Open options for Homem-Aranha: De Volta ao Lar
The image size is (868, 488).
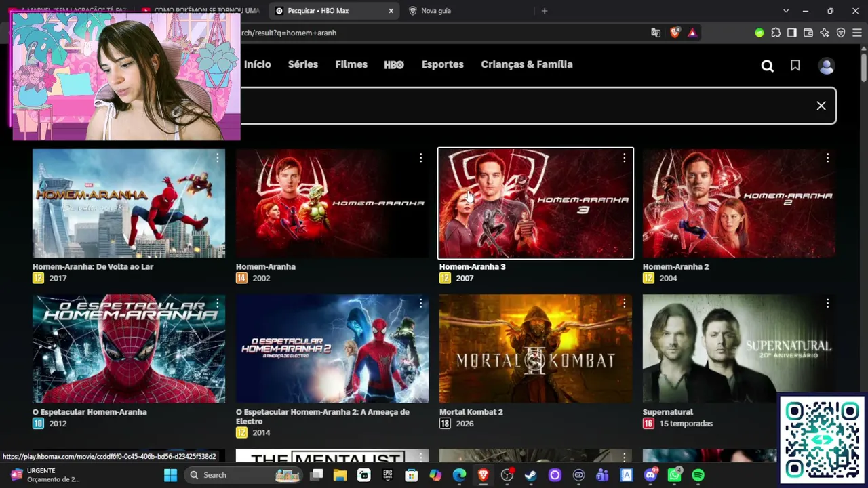(x=217, y=158)
